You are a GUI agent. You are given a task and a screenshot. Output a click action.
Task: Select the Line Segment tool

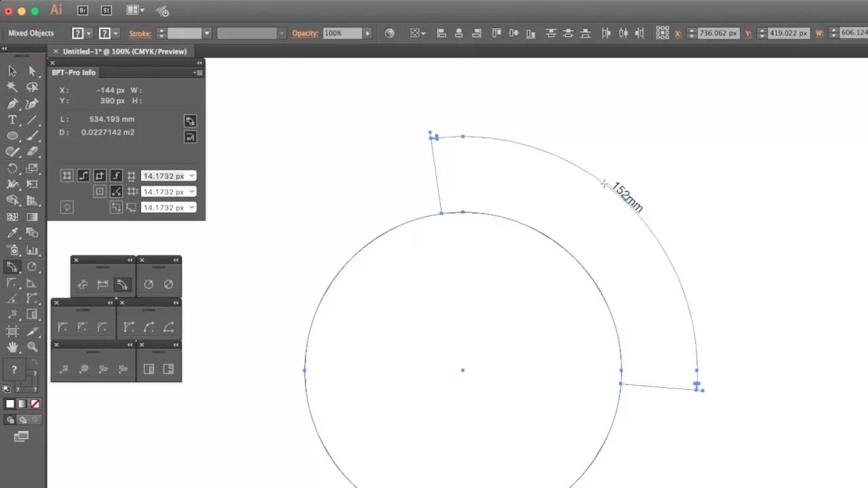coord(32,120)
